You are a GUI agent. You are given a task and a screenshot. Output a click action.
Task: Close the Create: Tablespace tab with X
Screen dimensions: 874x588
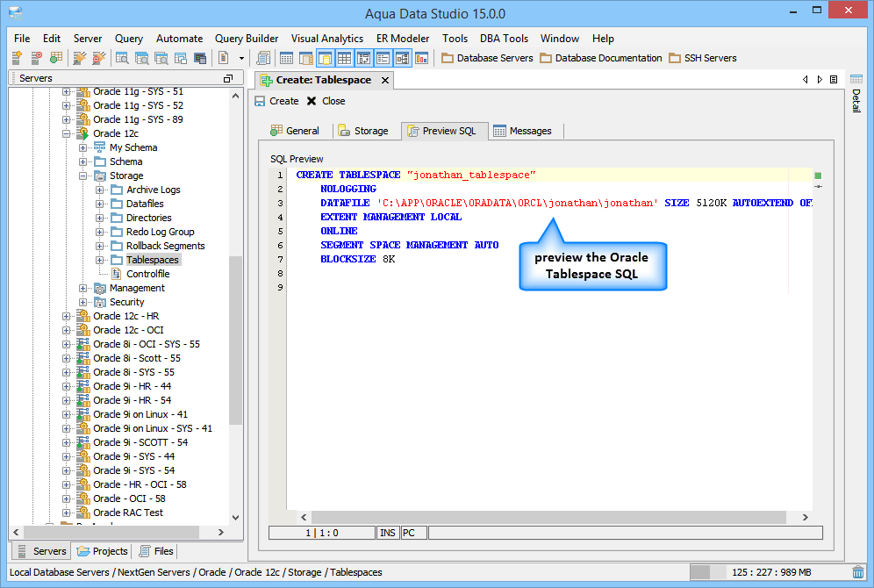(x=384, y=80)
